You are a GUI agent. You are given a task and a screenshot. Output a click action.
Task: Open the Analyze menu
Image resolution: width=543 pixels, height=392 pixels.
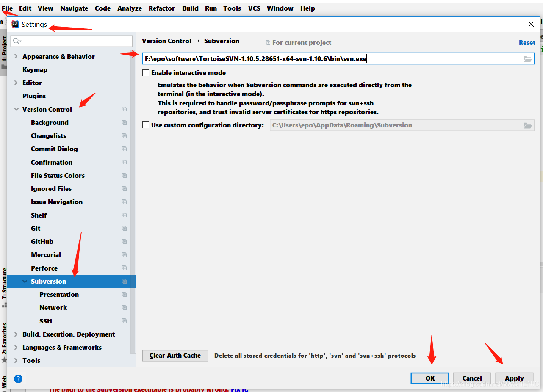click(130, 8)
